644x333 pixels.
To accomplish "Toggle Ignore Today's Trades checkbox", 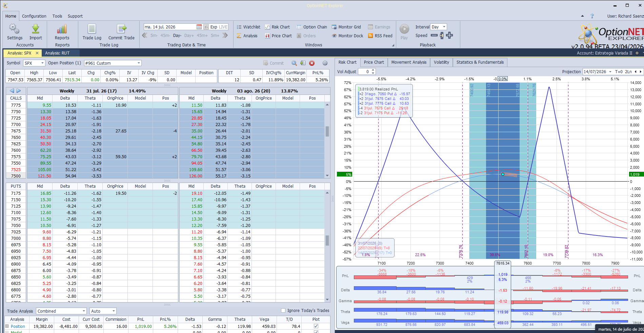I will coord(283,311).
